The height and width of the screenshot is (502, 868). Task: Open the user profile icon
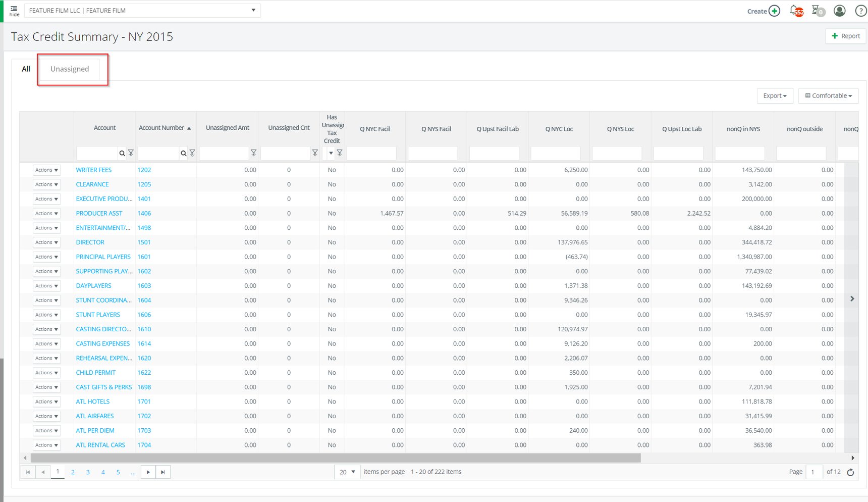pos(839,11)
